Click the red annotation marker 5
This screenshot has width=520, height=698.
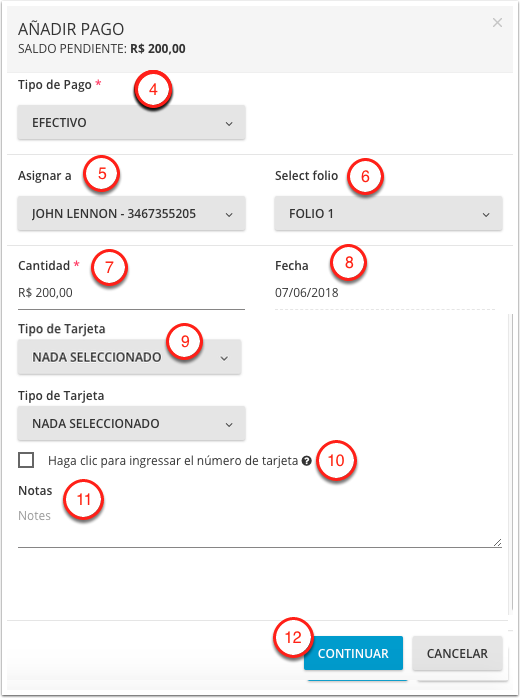click(102, 174)
